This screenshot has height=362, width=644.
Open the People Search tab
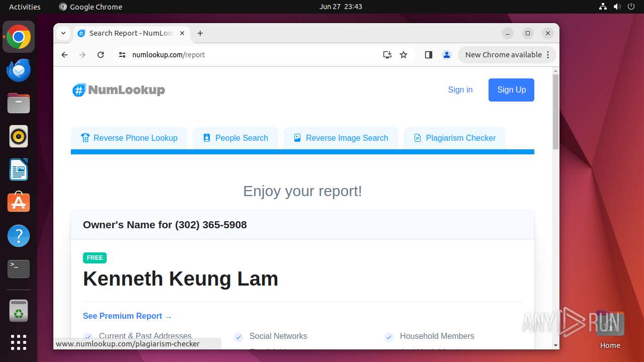coord(235,138)
